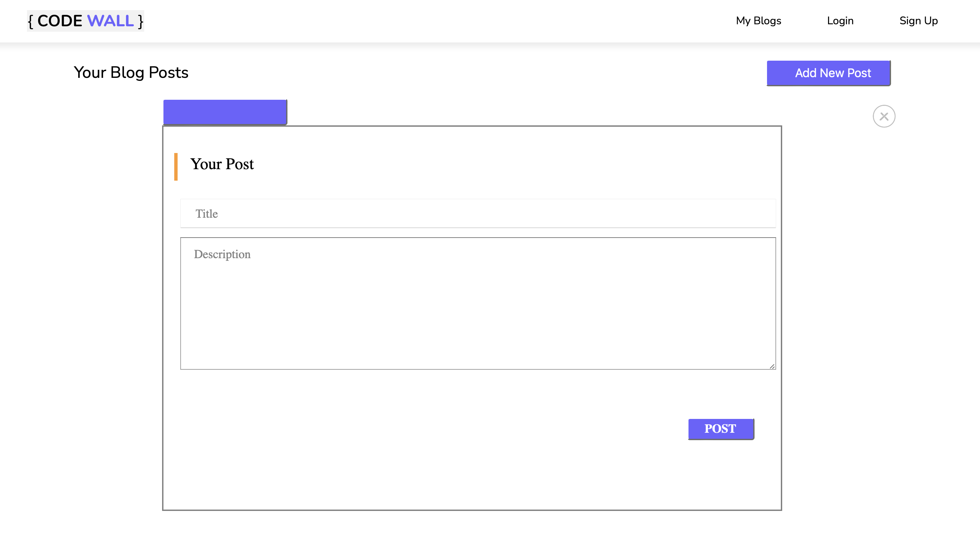Submit the form with the POST button
Image resolution: width=980 pixels, height=548 pixels.
coord(721,428)
